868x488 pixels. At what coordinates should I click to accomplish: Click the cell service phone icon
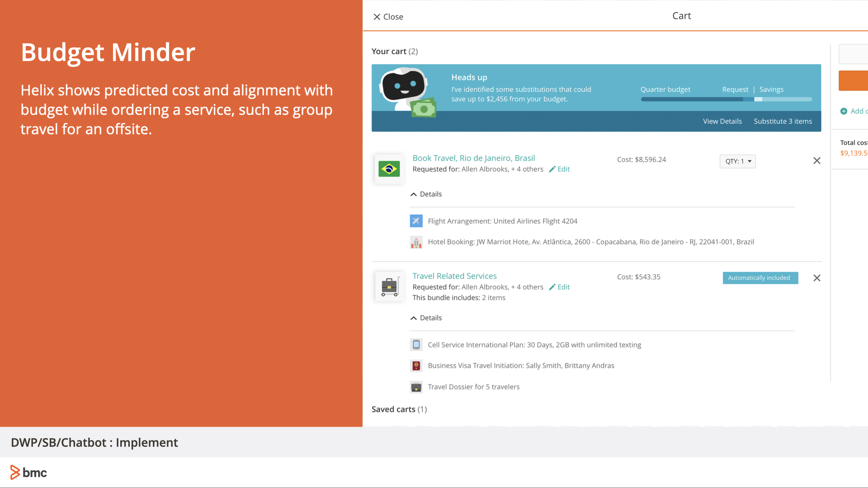click(x=416, y=345)
